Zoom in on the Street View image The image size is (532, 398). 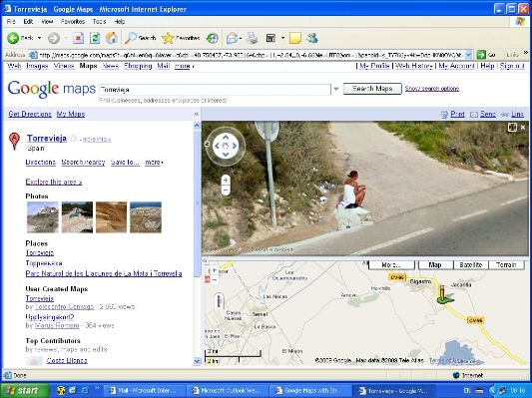point(226,180)
